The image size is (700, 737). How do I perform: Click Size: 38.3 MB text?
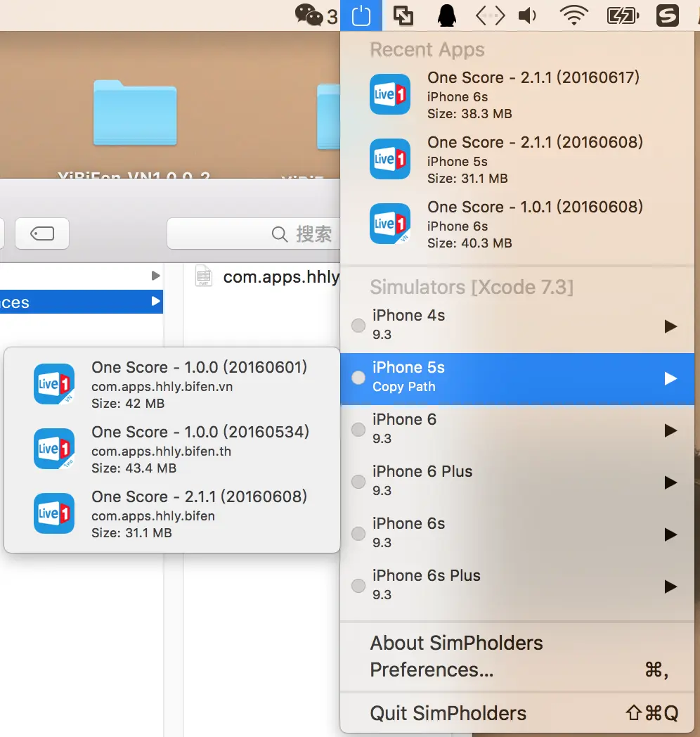[x=469, y=114]
